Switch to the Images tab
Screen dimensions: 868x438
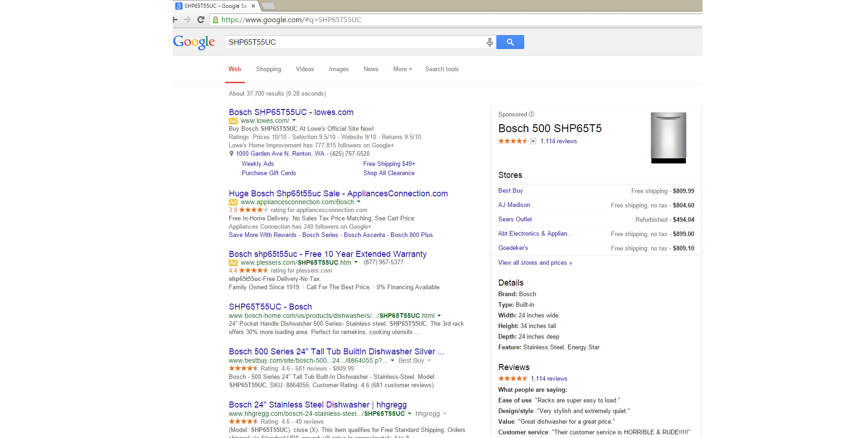339,69
